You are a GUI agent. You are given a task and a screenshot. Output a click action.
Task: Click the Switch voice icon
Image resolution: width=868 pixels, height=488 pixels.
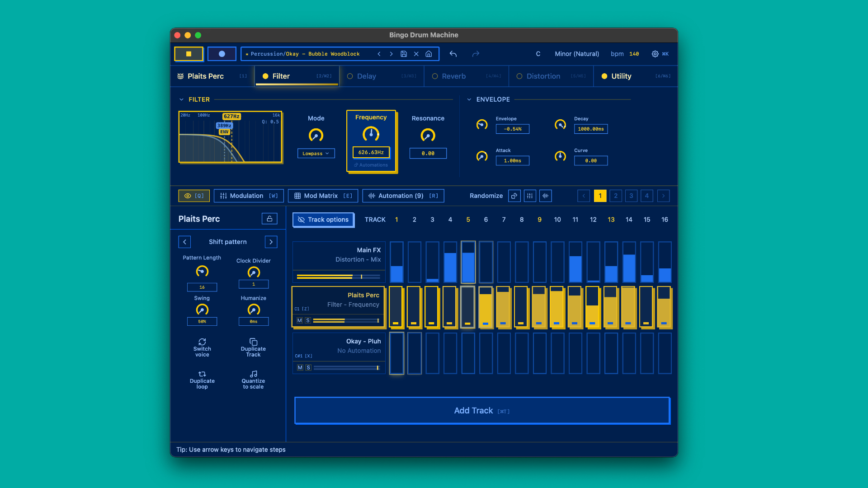point(202,342)
